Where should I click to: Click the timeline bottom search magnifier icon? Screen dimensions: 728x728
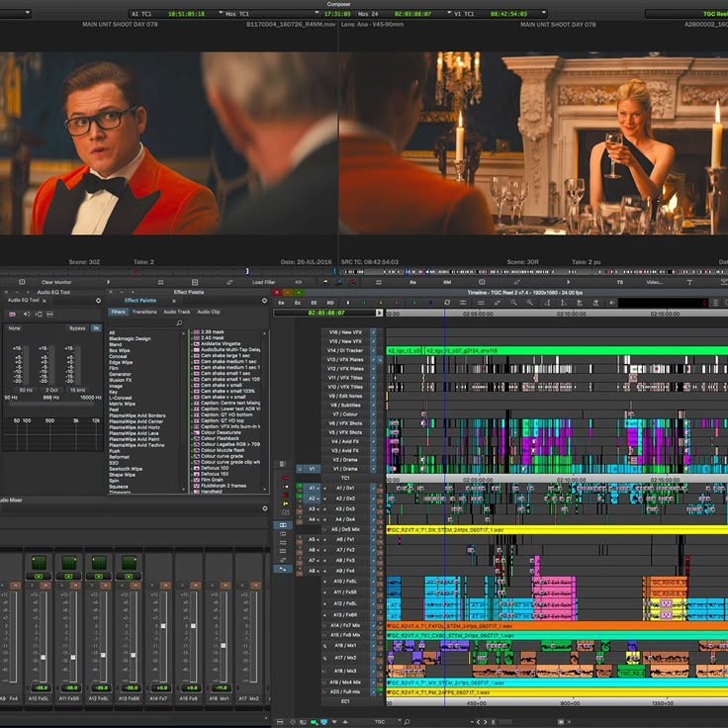pos(407,722)
